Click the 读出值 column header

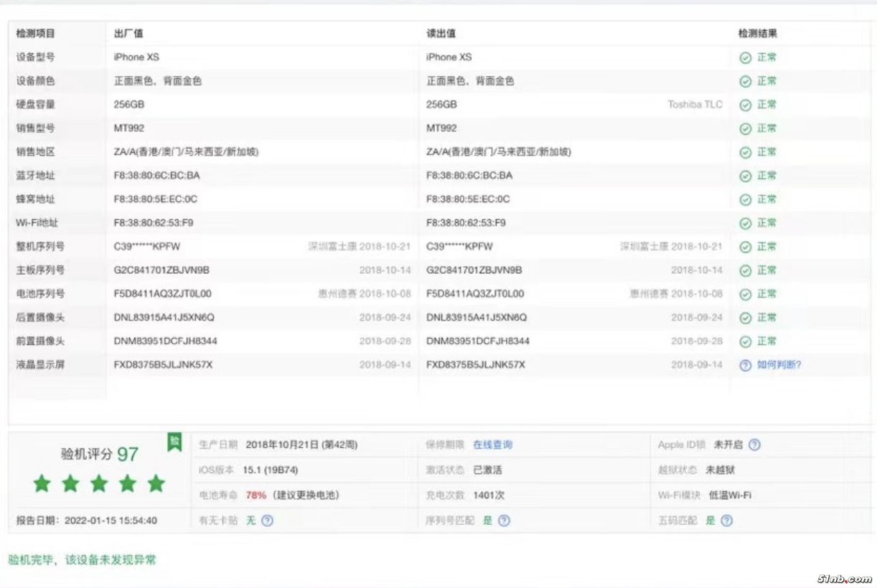click(441, 34)
